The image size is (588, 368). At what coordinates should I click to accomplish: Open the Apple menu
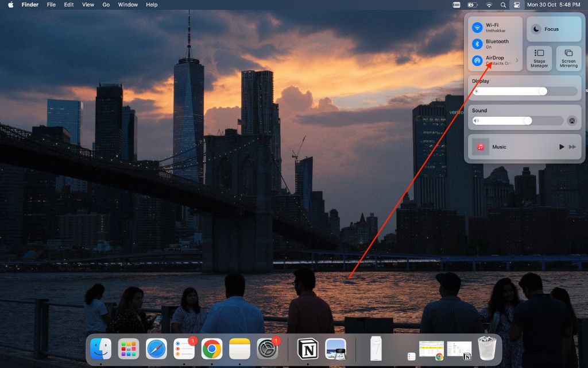coord(10,5)
